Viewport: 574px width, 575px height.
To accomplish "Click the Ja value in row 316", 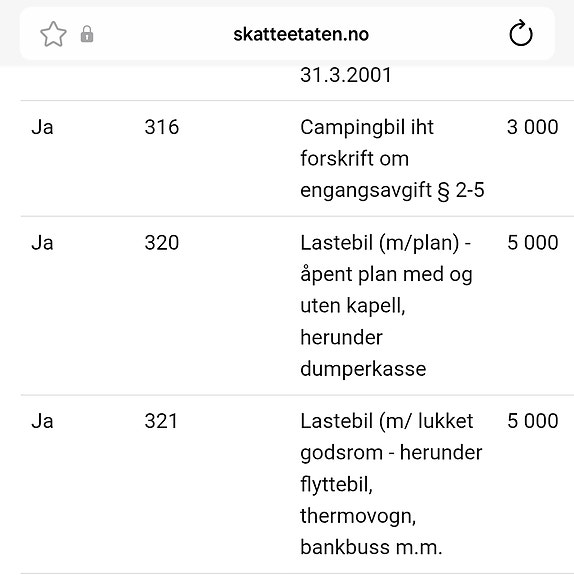I will [x=43, y=128].
